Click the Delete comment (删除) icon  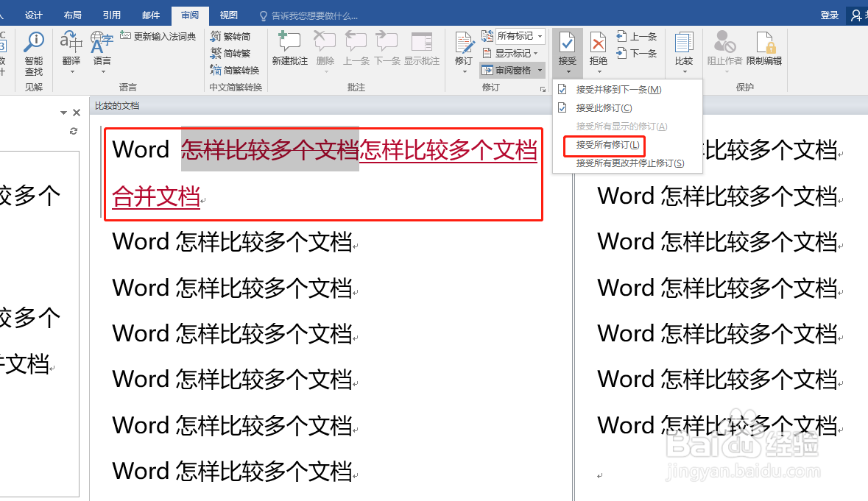(x=325, y=43)
